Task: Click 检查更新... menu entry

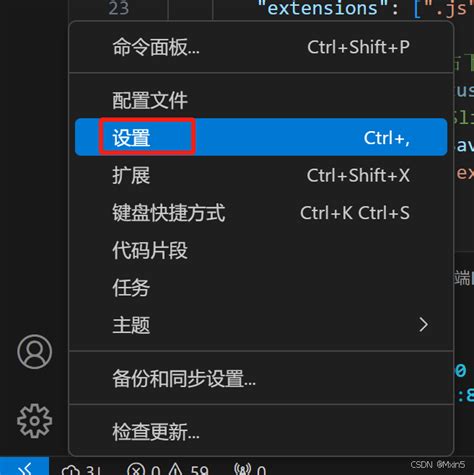Action: click(261, 432)
